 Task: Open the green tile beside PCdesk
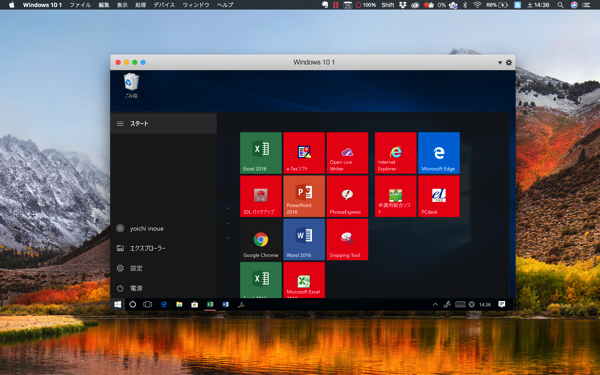[395, 196]
